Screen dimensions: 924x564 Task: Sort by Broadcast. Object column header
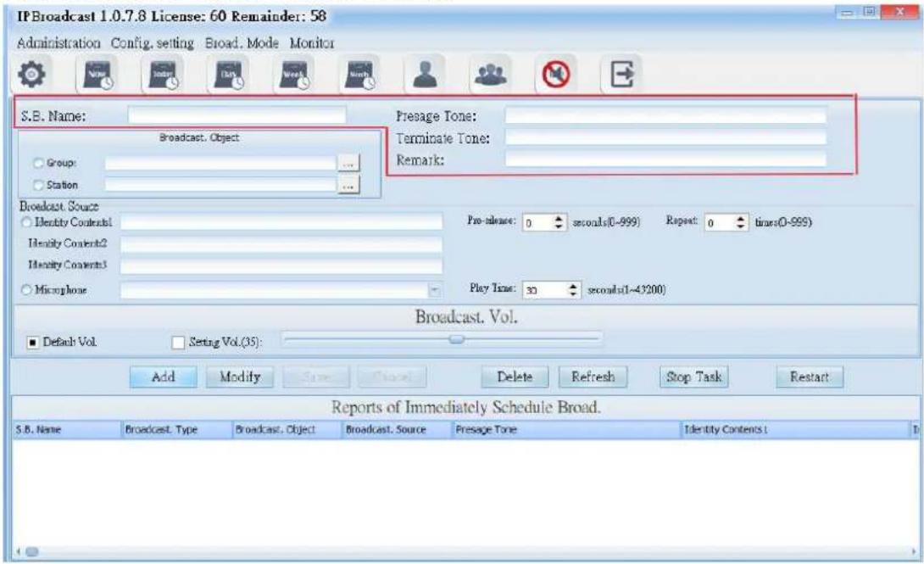point(287,430)
